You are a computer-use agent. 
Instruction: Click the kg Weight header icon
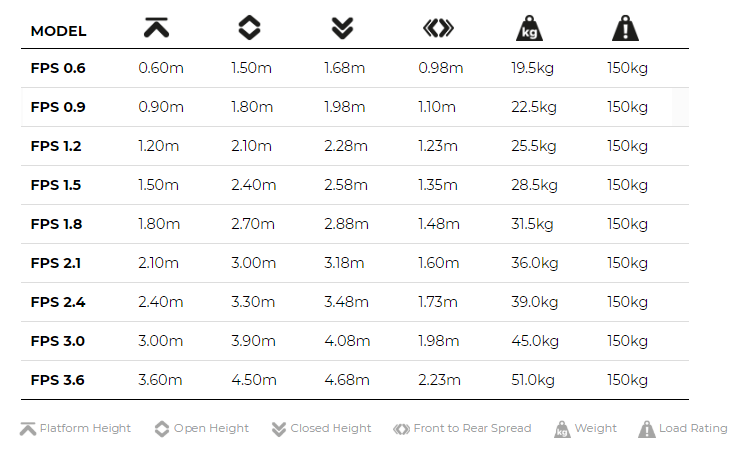coord(529,28)
